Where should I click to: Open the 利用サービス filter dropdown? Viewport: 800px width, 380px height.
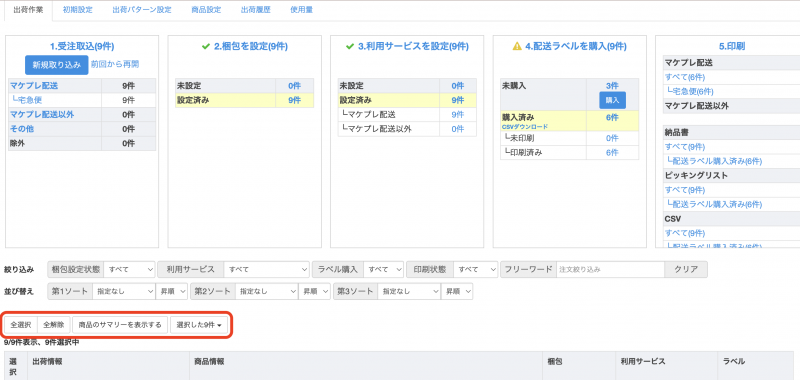(x=266, y=269)
